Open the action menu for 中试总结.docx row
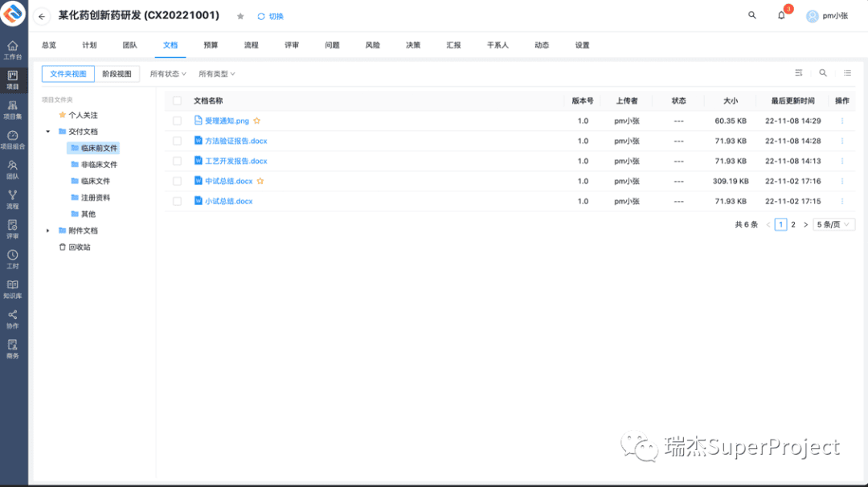The width and height of the screenshot is (868, 487). [842, 181]
